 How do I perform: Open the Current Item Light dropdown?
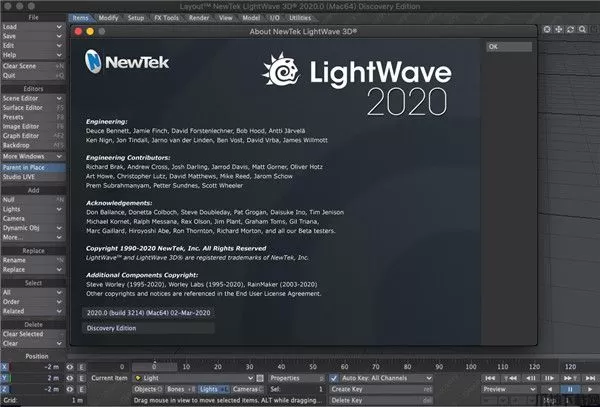(x=193, y=378)
